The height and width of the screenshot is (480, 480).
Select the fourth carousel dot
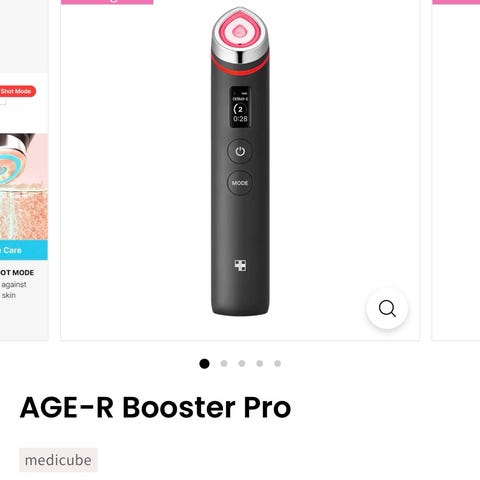(260, 364)
